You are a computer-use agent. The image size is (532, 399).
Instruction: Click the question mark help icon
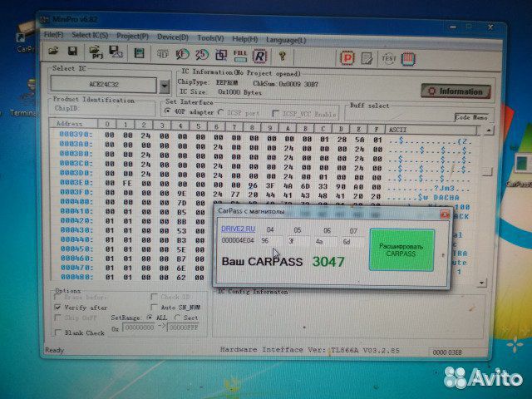(x=283, y=56)
